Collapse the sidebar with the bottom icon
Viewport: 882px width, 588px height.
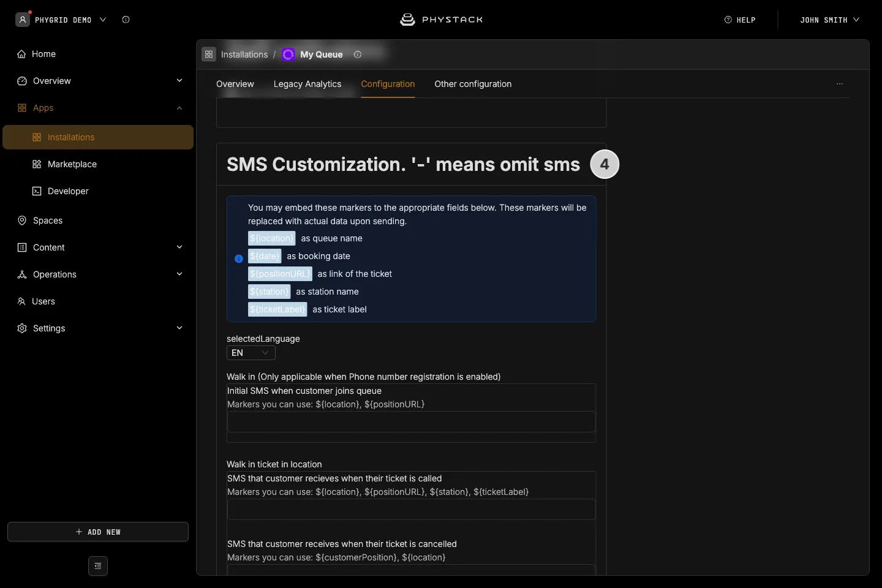(x=98, y=566)
